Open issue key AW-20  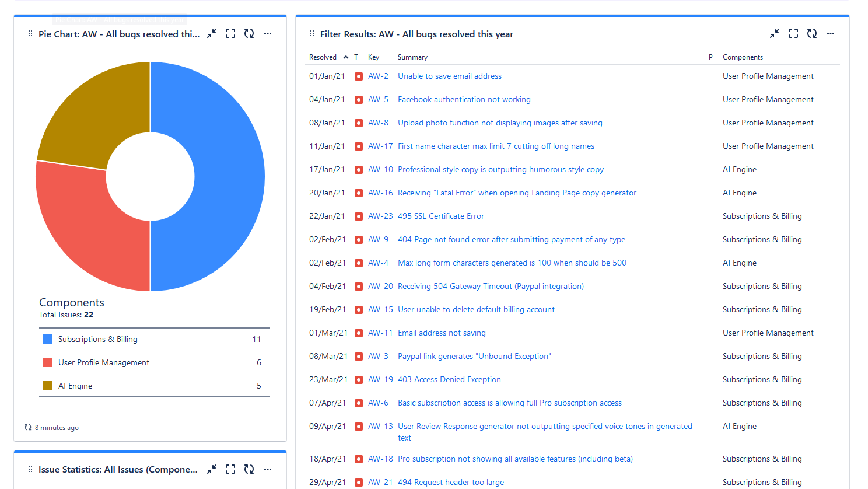click(x=380, y=286)
